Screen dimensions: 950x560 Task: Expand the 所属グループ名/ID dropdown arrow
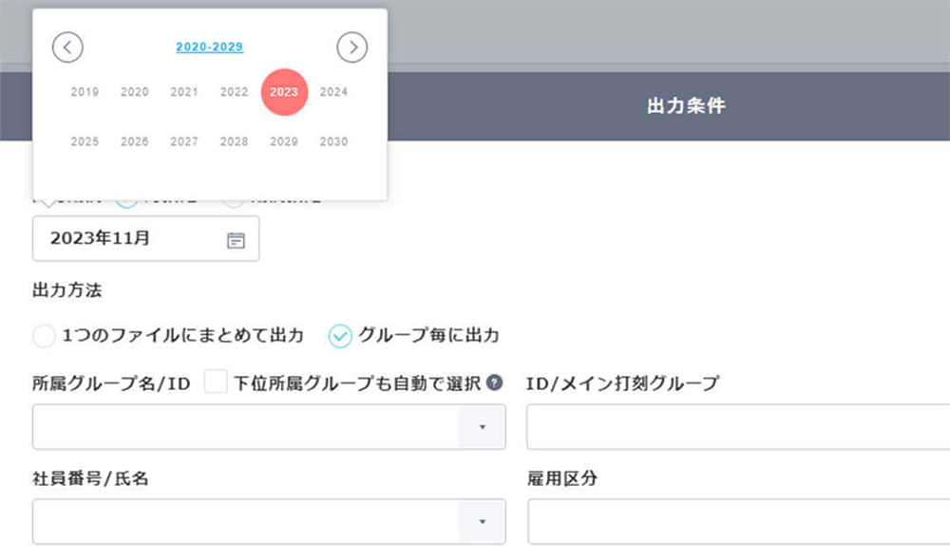[x=482, y=427]
